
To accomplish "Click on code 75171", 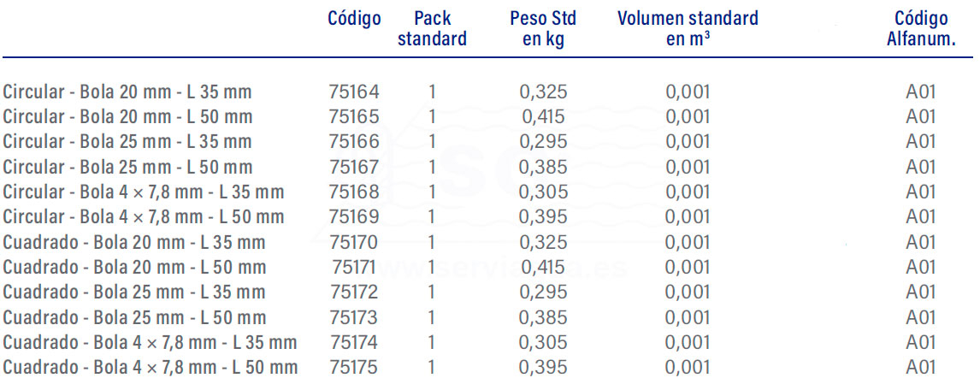I will (353, 268).
